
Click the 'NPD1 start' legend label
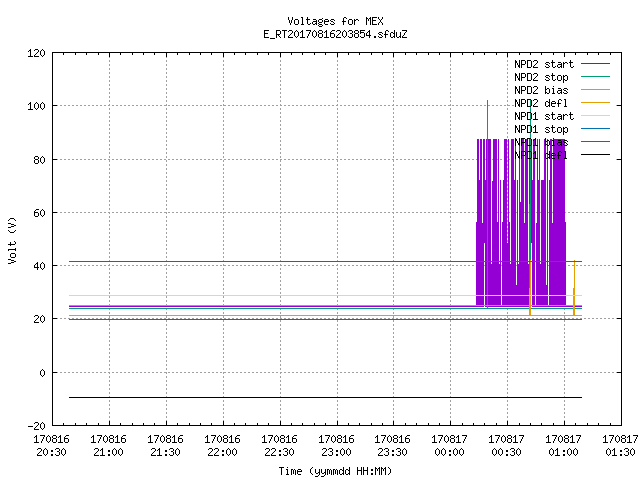pyautogui.click(x=544, y=116)
